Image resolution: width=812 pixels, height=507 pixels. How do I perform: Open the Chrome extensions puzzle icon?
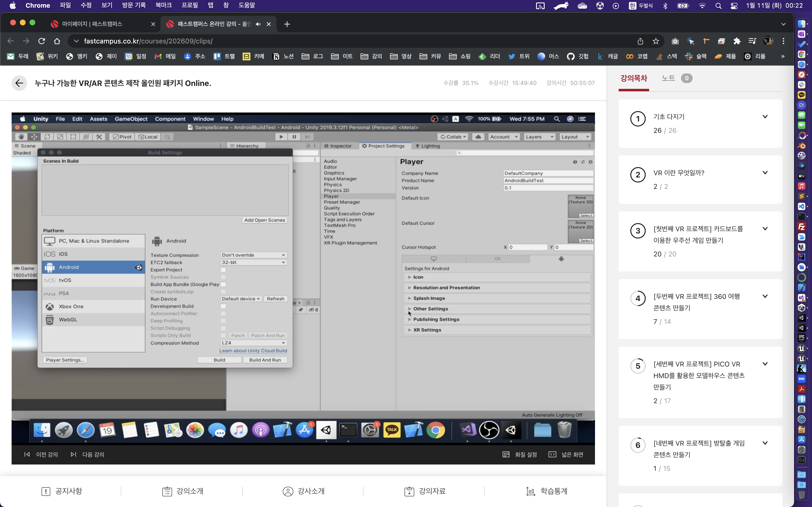tap(737, 41)
